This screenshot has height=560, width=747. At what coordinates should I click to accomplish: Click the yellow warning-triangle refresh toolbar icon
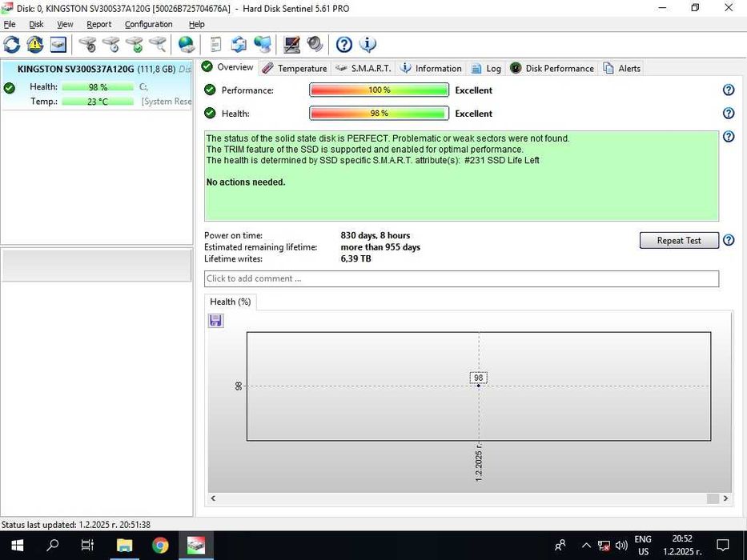coord(34,45)
